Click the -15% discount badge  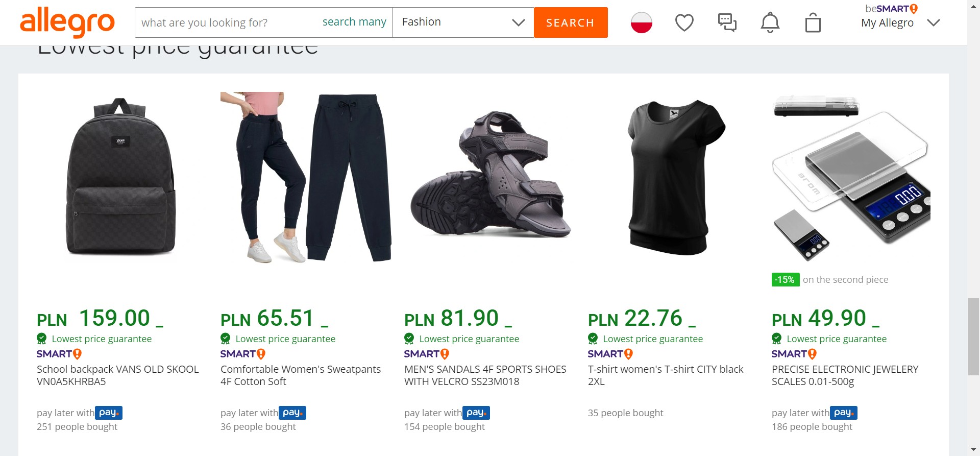785,280
